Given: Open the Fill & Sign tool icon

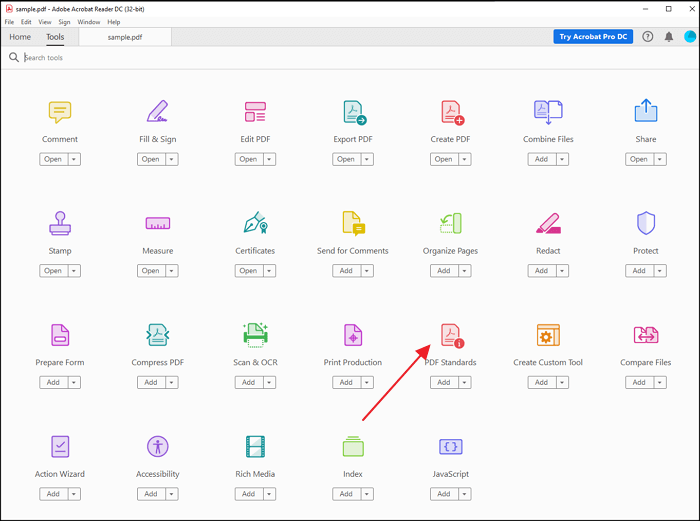Looking at the screenshot, I should click(157, 111).
